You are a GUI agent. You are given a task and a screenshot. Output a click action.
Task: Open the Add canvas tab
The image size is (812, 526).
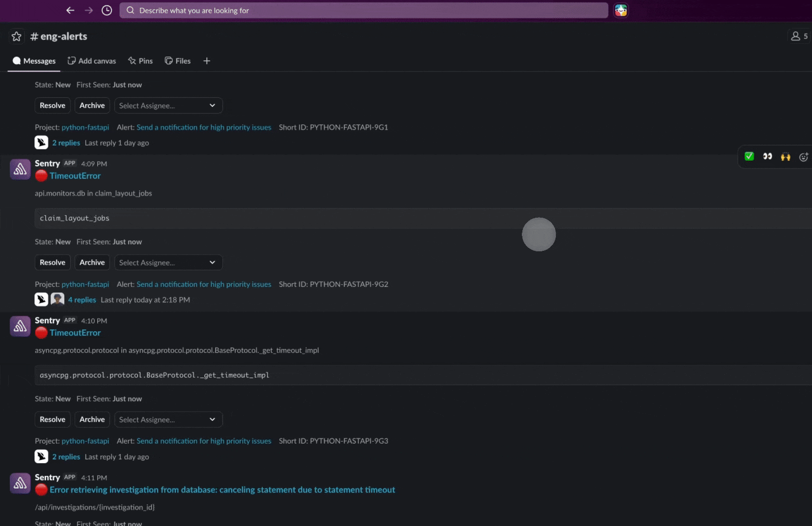tap(92, 61)
